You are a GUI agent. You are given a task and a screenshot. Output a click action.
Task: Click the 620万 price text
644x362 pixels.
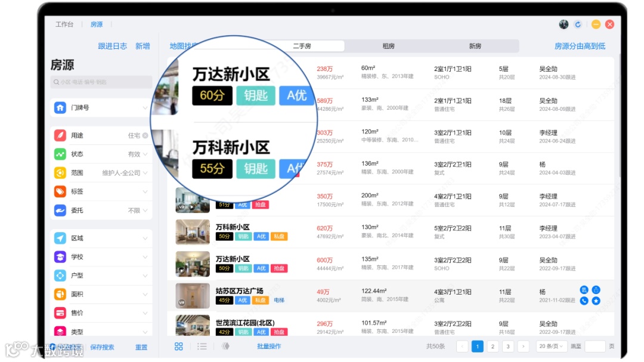click(x=324, y=228)
